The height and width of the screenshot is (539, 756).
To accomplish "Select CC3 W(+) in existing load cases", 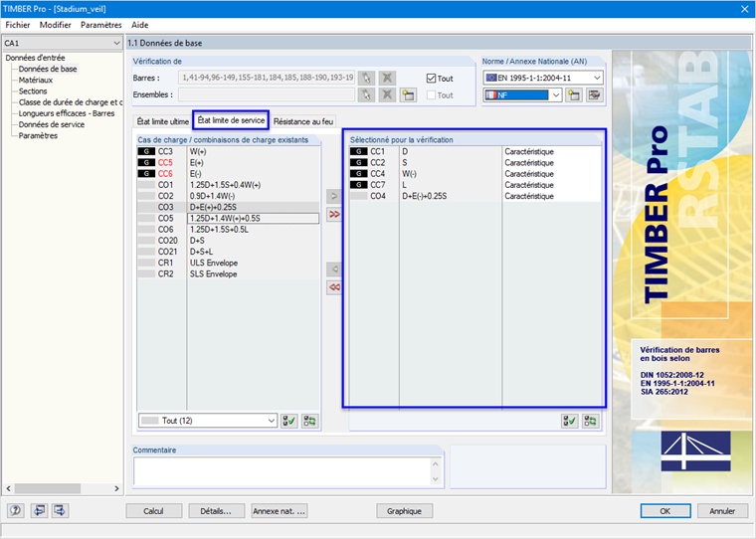I will click(228, 151).
